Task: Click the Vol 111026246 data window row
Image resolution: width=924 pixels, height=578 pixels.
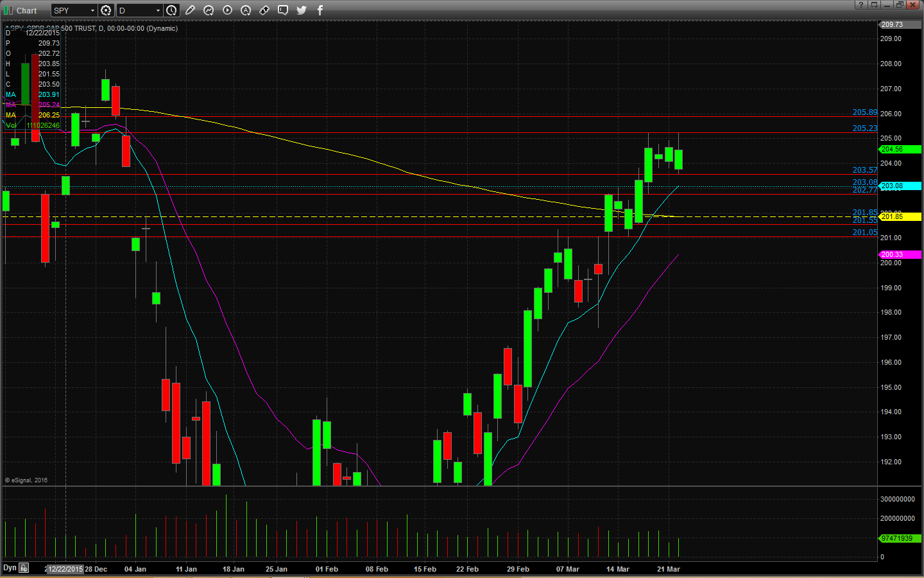Action: pyautogui.click(x=33, y=125)
